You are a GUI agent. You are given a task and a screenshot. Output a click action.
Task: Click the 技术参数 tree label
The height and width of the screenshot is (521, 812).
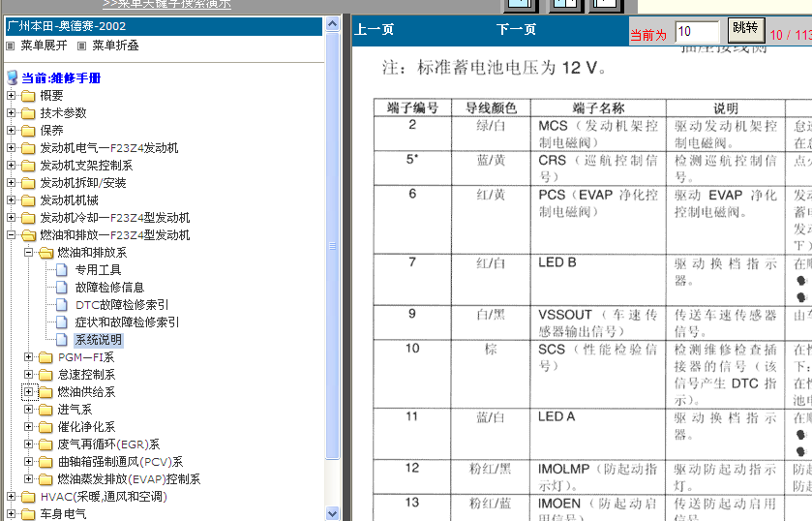pyautogui.click(x=64, y=113)
